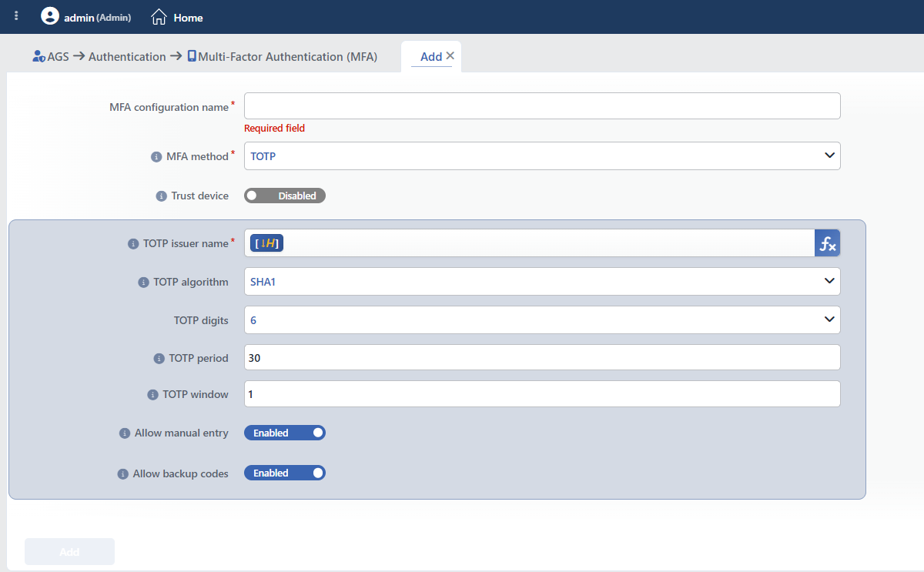
Task: Click the expression token in TOTP issuer name
Action: (267, 243)
